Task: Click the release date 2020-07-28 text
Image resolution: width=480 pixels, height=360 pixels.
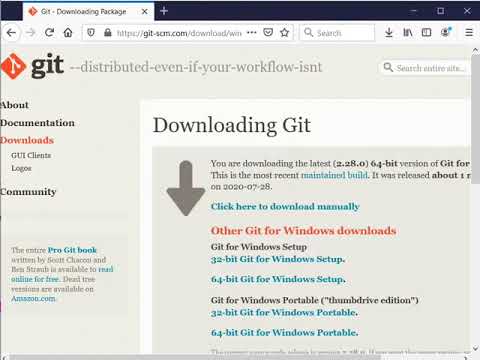Action: tap(246, 187)
